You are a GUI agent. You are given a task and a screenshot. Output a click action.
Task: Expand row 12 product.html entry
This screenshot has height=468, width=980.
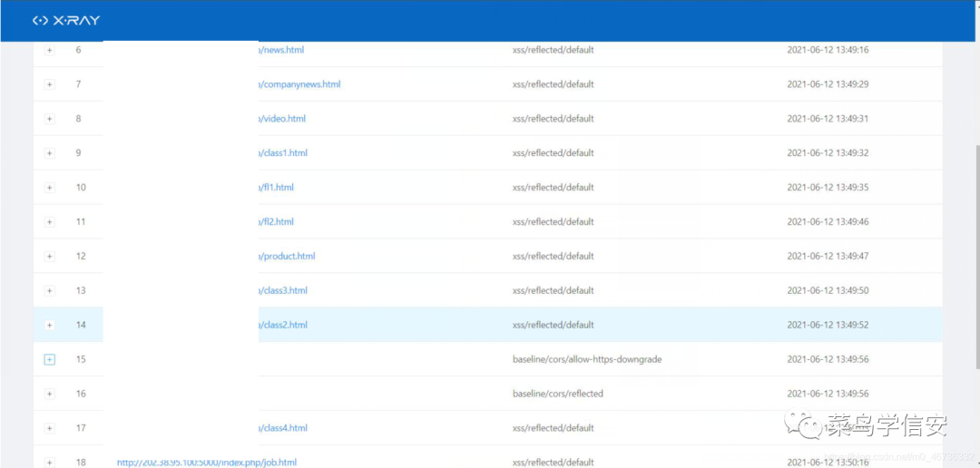50,256
